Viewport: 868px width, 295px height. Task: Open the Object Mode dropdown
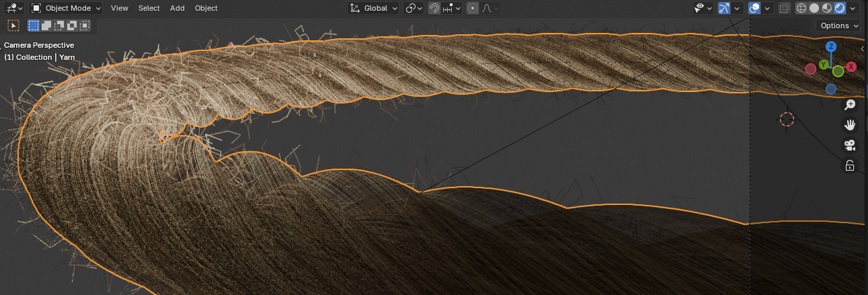point(66,8)
